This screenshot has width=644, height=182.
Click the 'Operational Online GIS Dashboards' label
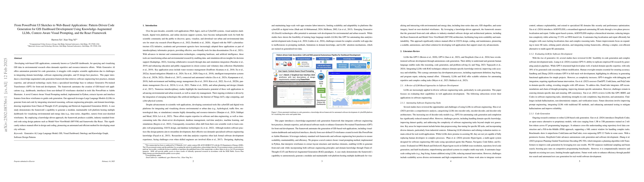click(321, 102)
